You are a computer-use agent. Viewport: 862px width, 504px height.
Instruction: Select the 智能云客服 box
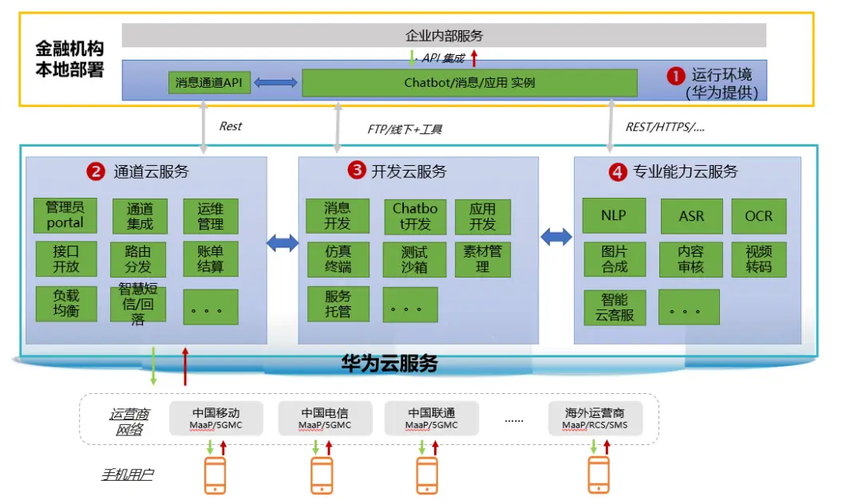pyautogui.click(x=615, y=308)
